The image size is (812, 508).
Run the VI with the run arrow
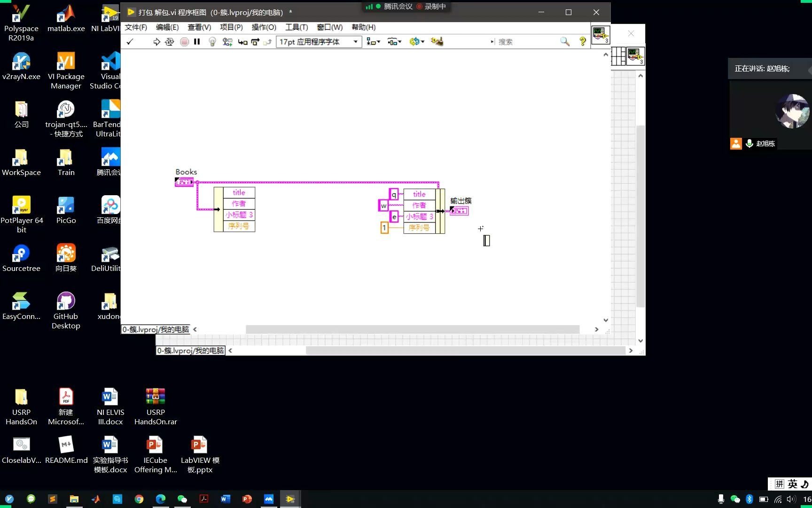tap(156, 41)
